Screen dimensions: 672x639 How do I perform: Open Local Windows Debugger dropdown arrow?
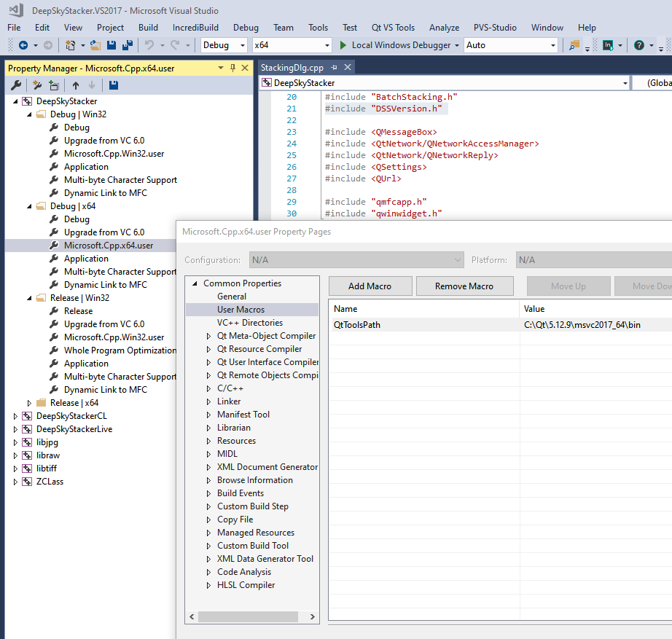(457, 45)
